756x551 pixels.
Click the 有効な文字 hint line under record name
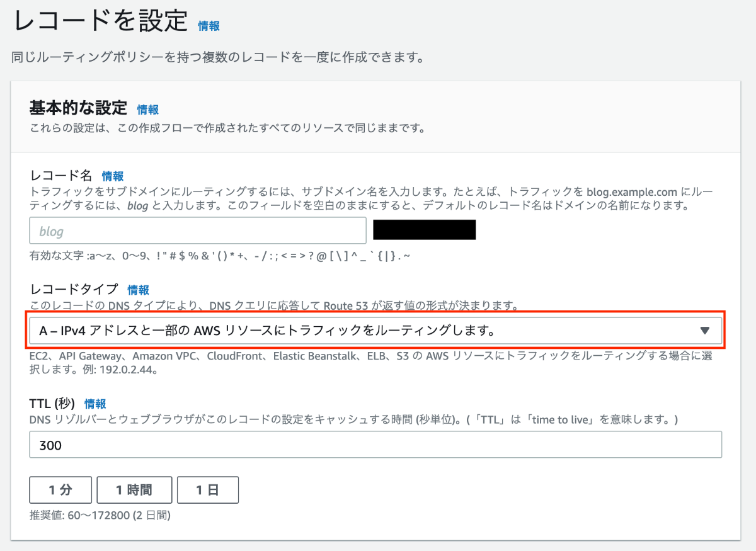tap(220, 256)
